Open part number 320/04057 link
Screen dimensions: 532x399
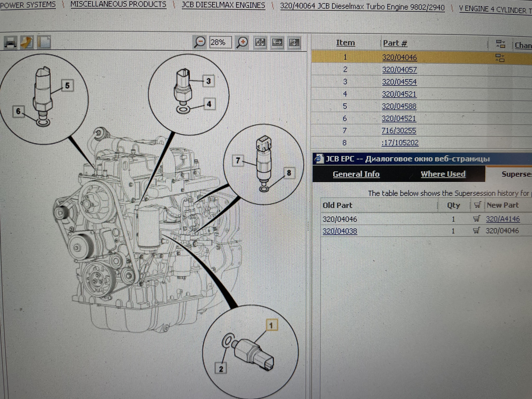point(399,70)
